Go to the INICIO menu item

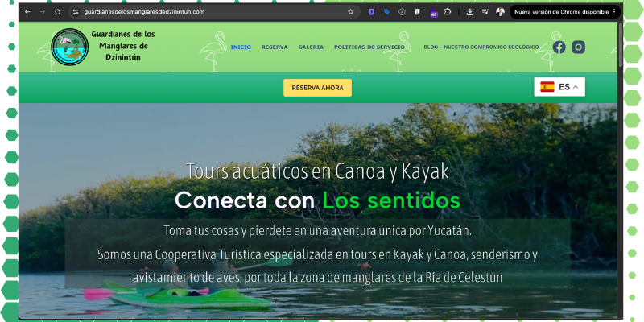click(x=241, y=47)
